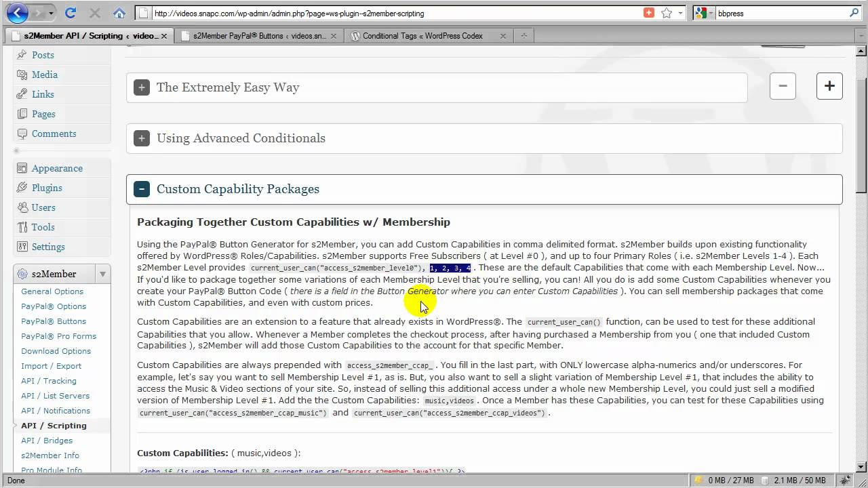Open the bookmark star dropdown arrow
This screenshot has width=868, height=488.
pyautogui.click(x=680, y=13)
